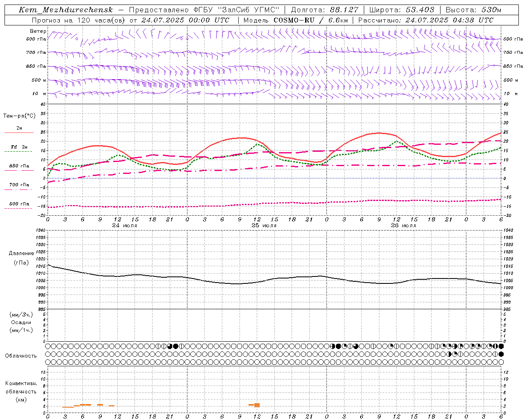Click the solid red line sample under '2м'
This screenshot has width=525, height=420.
(19, 133)
